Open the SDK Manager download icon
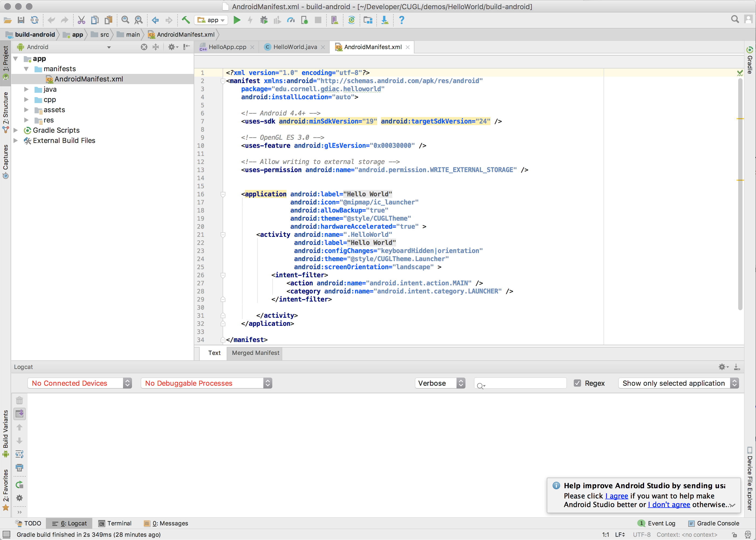The height and width of the screenshot is (540, 756). pos(384,20)
